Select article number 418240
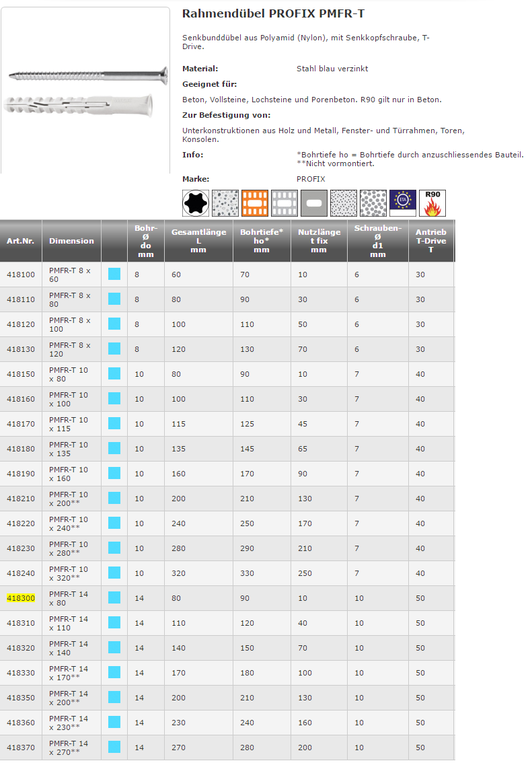 20,573
